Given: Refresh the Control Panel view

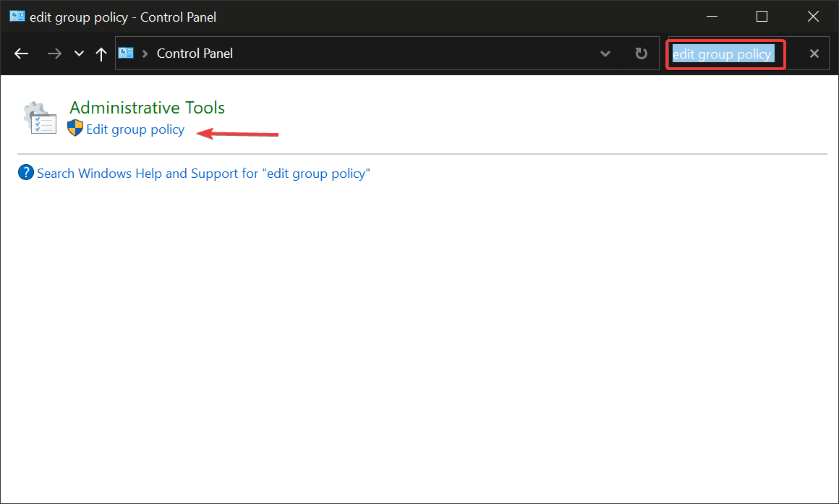Looking at the screenshot, I should click(x=641, y=54).
